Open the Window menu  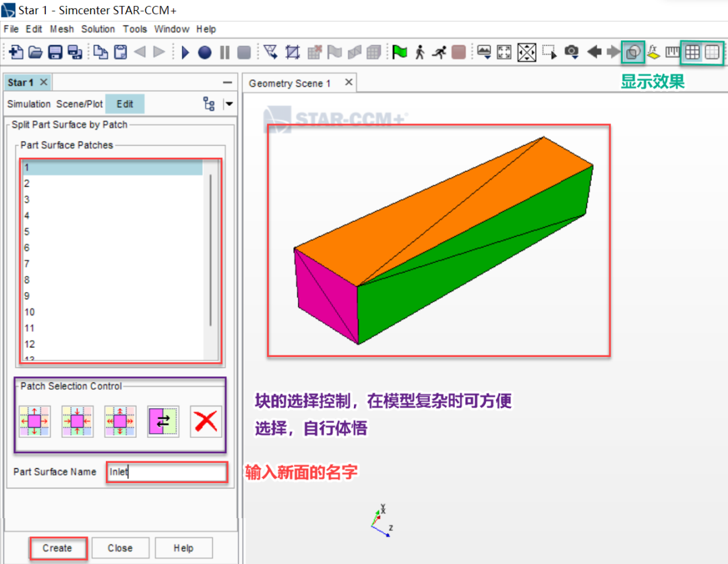click(172, 29)
